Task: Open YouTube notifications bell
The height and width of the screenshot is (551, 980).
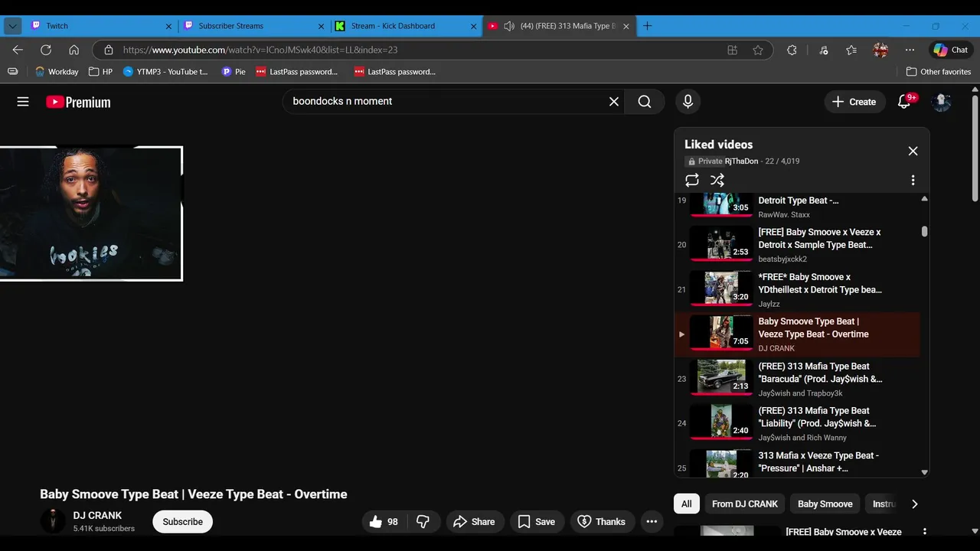Action: (904, 102)
